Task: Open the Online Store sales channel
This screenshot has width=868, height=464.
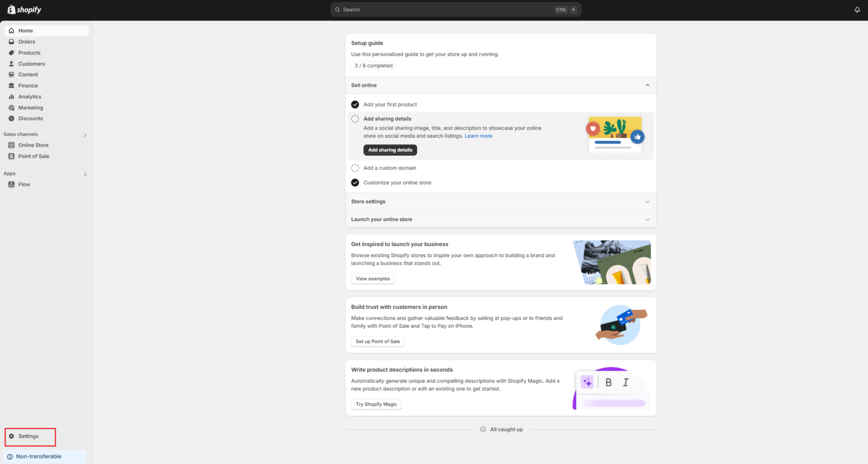Action: [x=33, y=145]
